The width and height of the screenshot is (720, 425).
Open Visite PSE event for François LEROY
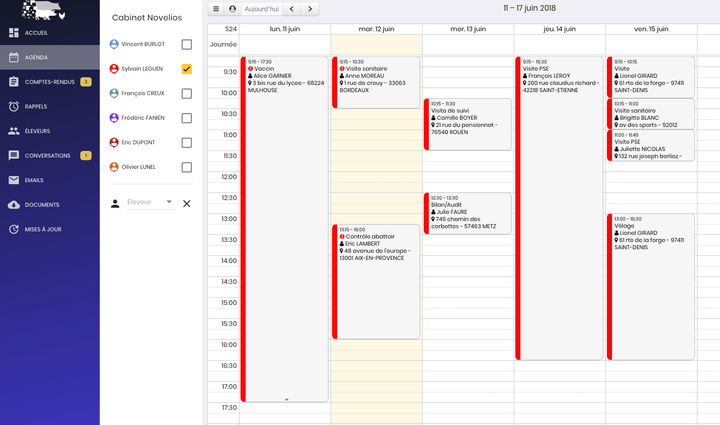pyautogui.click(x=559, y=208)
